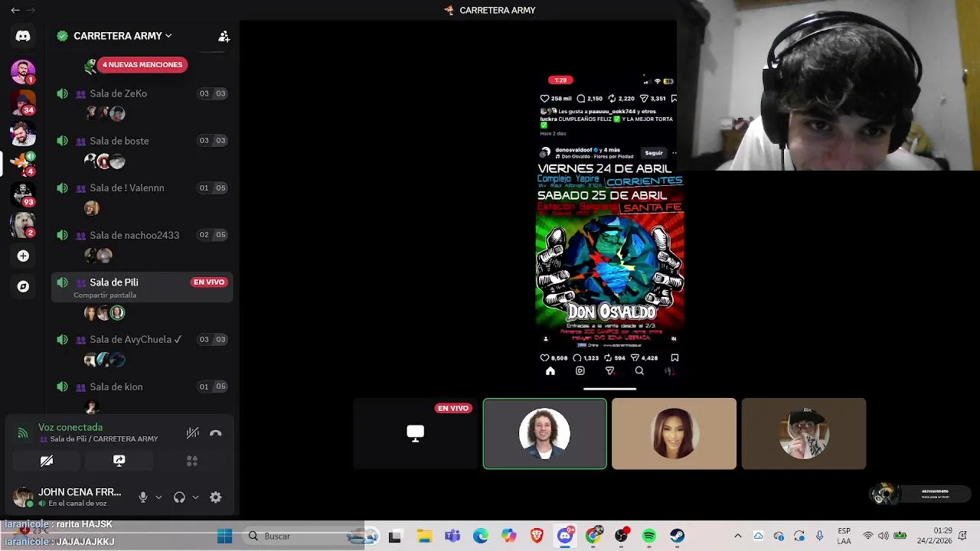Click the EN VIVO badge on Sala de Pili
Viewport: 980px width, 551px height.
pos(209,282)
